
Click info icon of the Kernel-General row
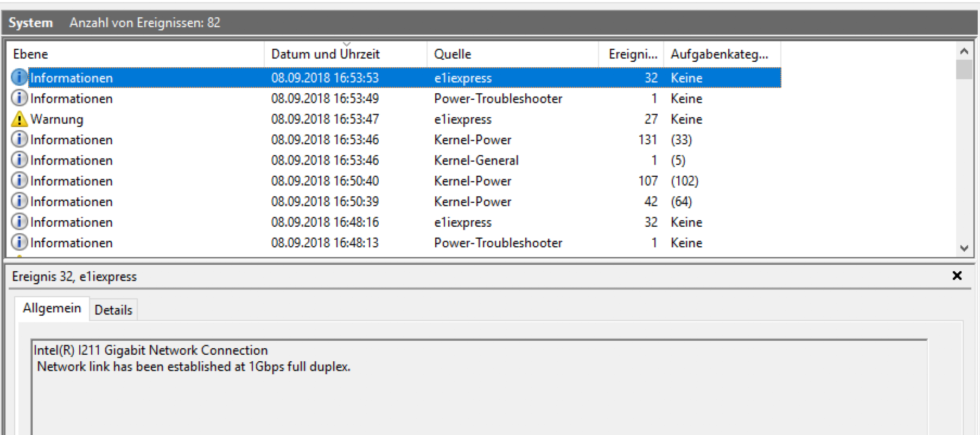[x=19, y=160]
